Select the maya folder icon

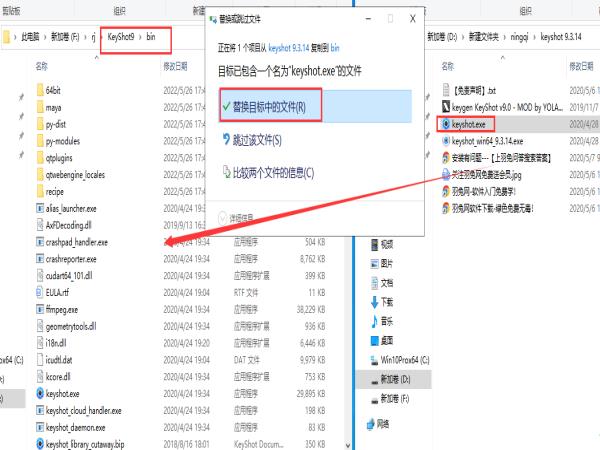[x=40, y=107]
